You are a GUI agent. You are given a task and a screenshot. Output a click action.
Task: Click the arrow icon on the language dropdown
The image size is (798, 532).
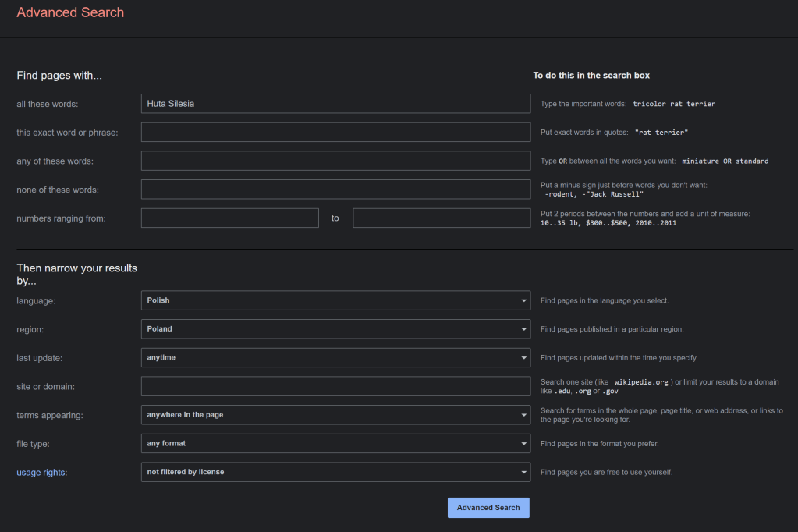(x=523, y=300)
